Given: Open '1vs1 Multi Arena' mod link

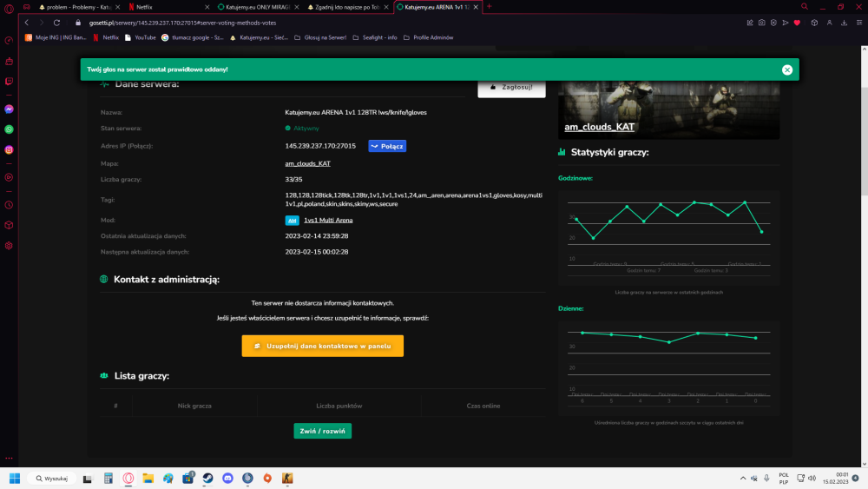Looking at the screenshot, I should [328, 221].
